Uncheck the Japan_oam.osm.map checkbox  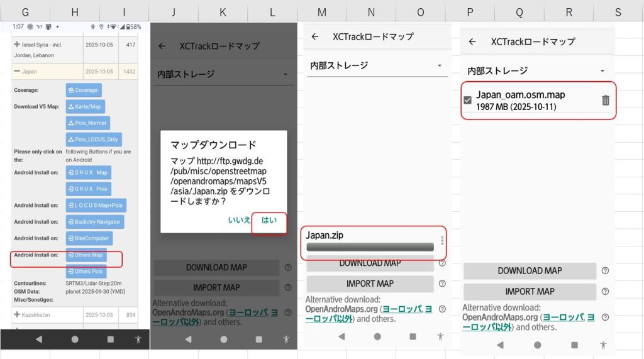click(468, 101)
